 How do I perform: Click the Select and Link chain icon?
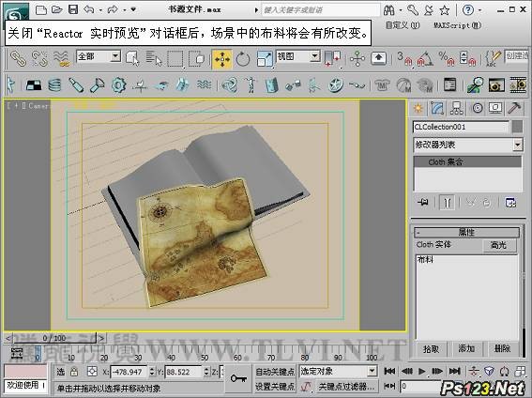click(x=18, y=58)
